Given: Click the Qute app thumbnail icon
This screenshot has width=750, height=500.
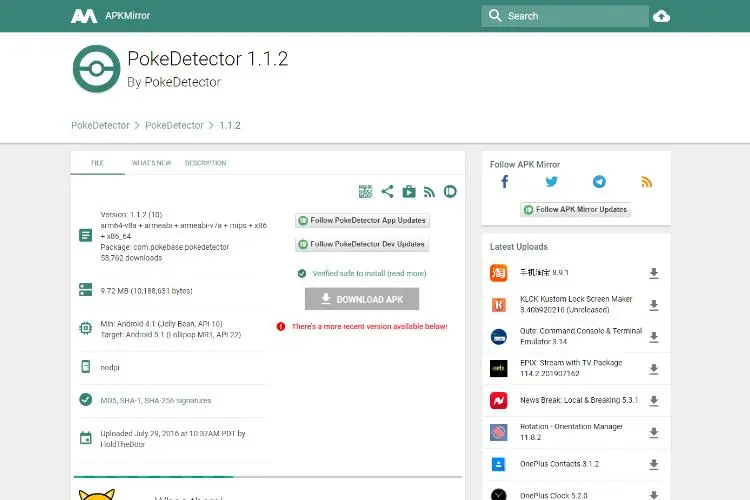Looking at the screenshot, I should pyautogui.click(x=498, y=337).
